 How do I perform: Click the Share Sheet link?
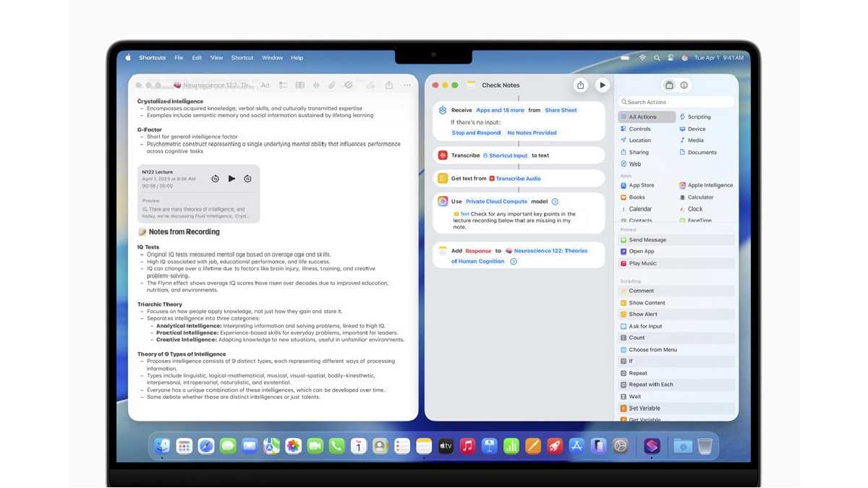pyautogui.click(x=561, y=111)
